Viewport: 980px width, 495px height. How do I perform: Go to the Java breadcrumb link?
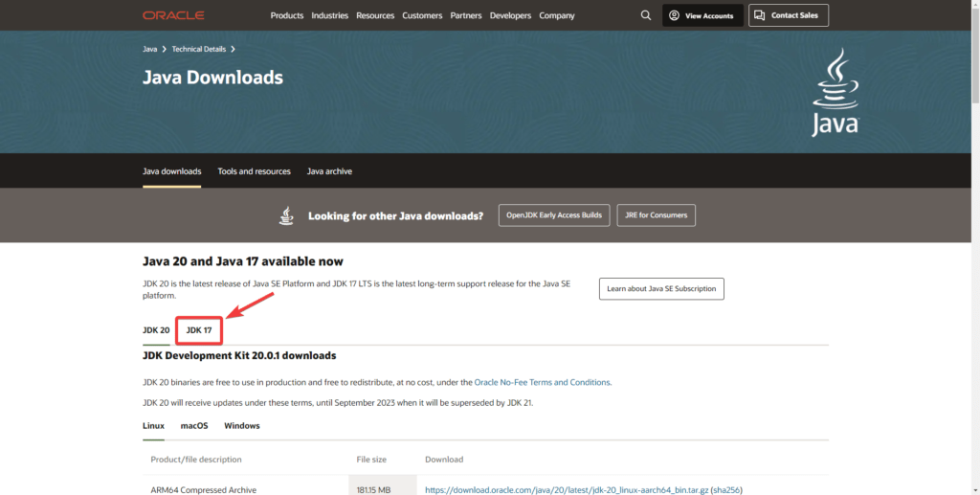149,49
